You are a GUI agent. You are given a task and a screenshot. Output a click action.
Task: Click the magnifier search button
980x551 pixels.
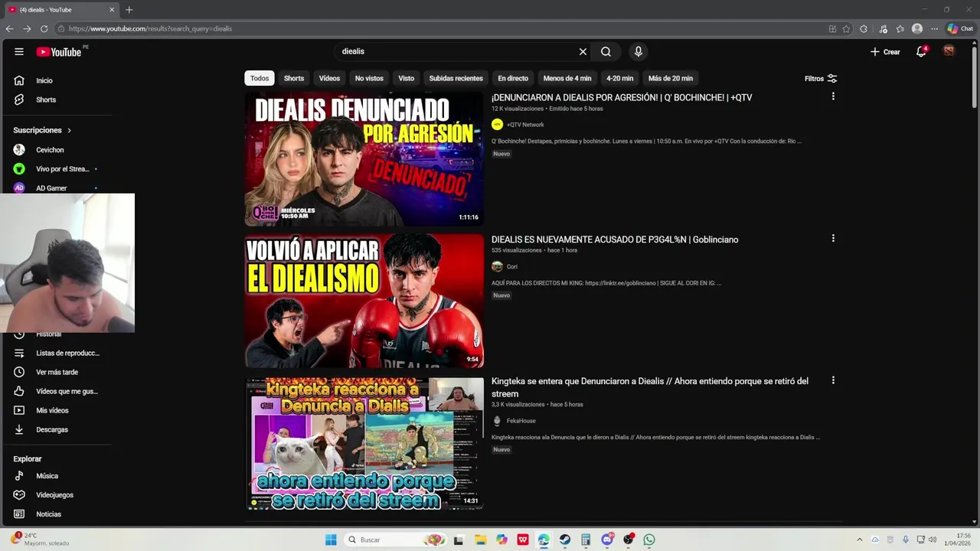(x=606, y=51)
